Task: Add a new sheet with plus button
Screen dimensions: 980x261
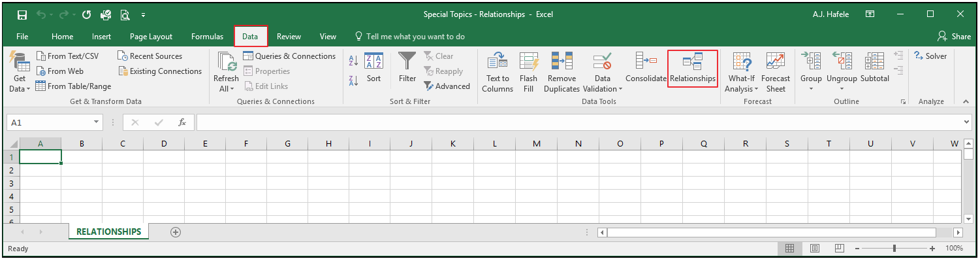Action: tap(175, 232)
